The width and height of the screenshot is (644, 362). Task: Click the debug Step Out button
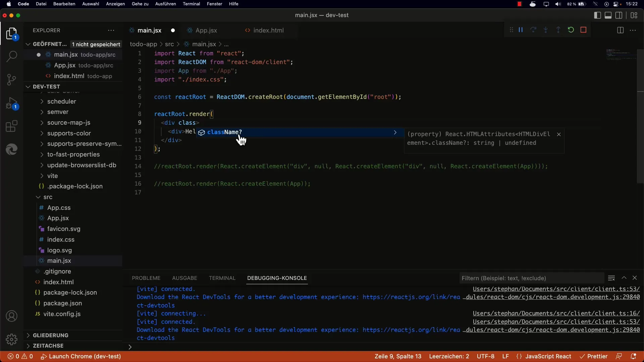click(x=558, y=30)
